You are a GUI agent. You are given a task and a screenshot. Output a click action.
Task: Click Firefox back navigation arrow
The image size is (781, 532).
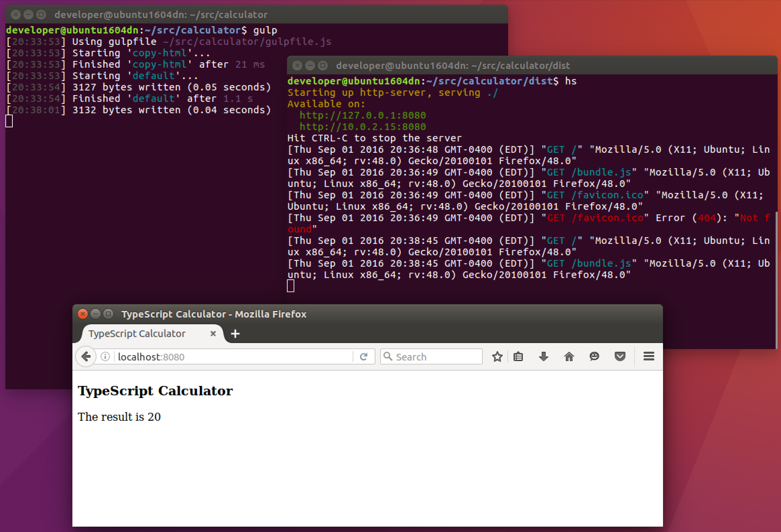click(x=86, y=356)
